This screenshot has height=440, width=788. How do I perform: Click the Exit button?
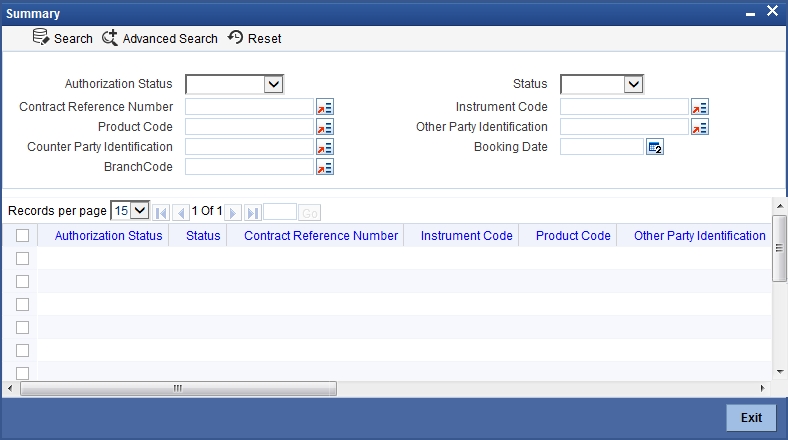(751, 417)
